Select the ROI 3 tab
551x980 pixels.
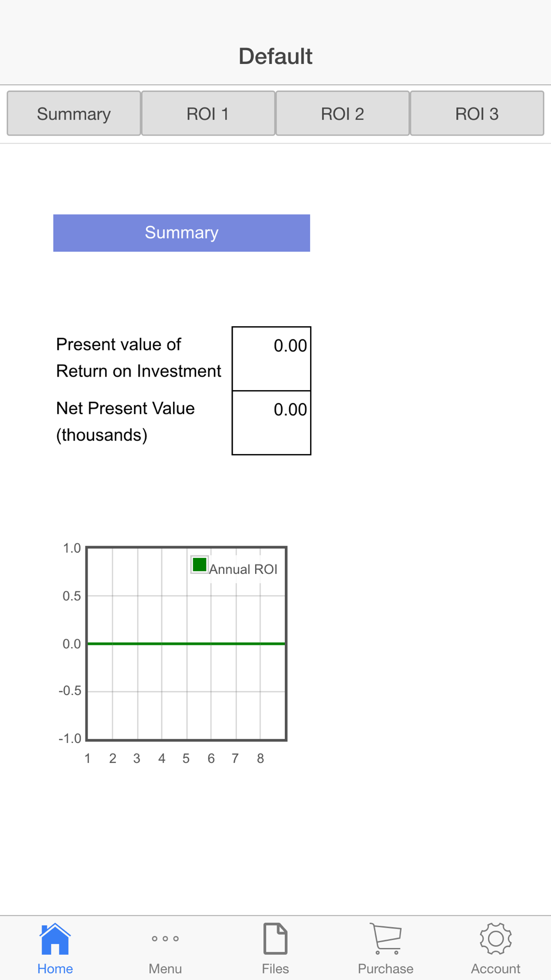pyautogui.click(x=477, y=114)
